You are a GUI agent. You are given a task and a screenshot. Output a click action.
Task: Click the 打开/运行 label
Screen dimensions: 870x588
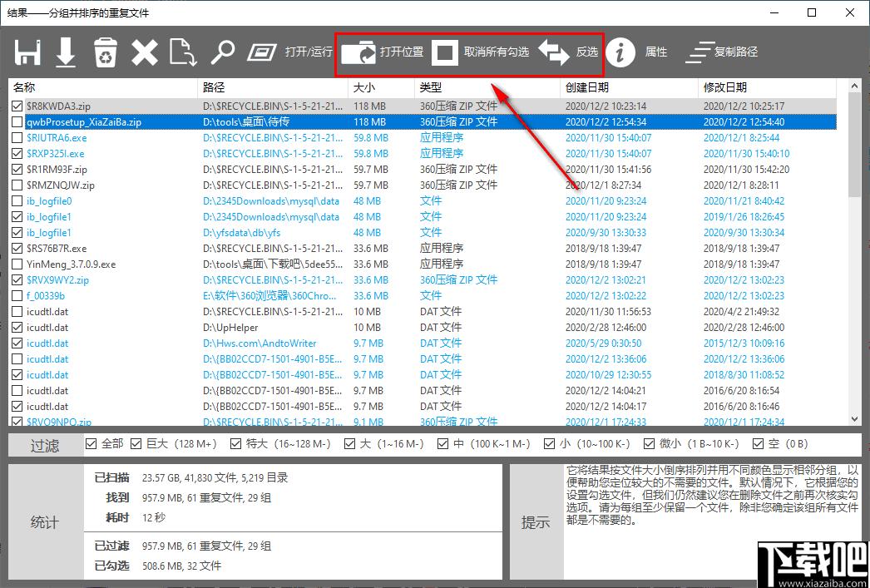click(x=309, y=52)
